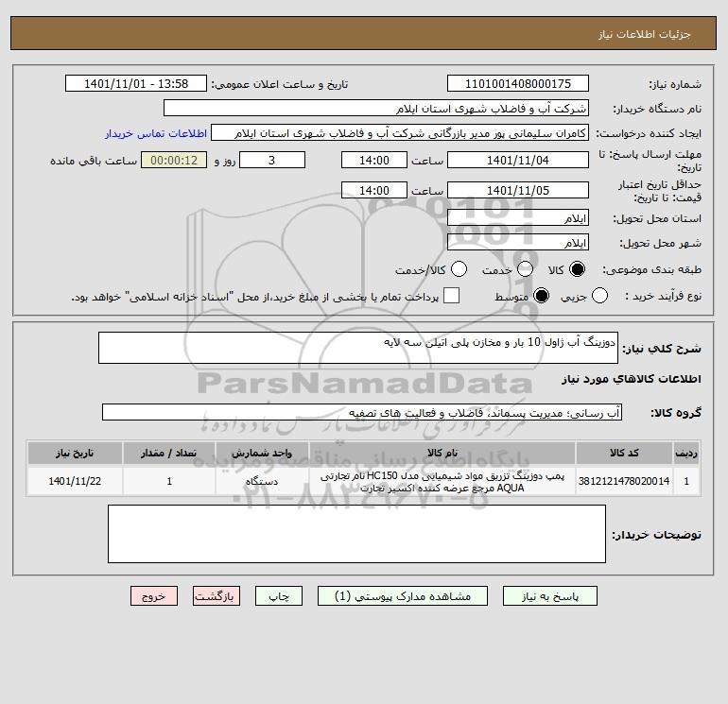Click the price validity date 1401/11/05
This screenshot has width=728, height=704.
(518, 190)
